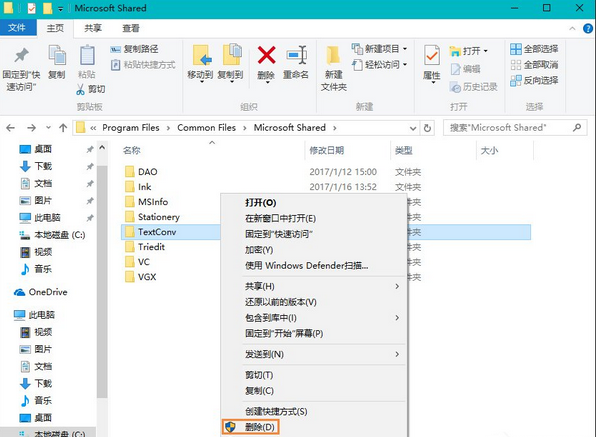Click Common Files in the address path
The width and height of the screenshot is (597, 437).
[x=206, y=128]
